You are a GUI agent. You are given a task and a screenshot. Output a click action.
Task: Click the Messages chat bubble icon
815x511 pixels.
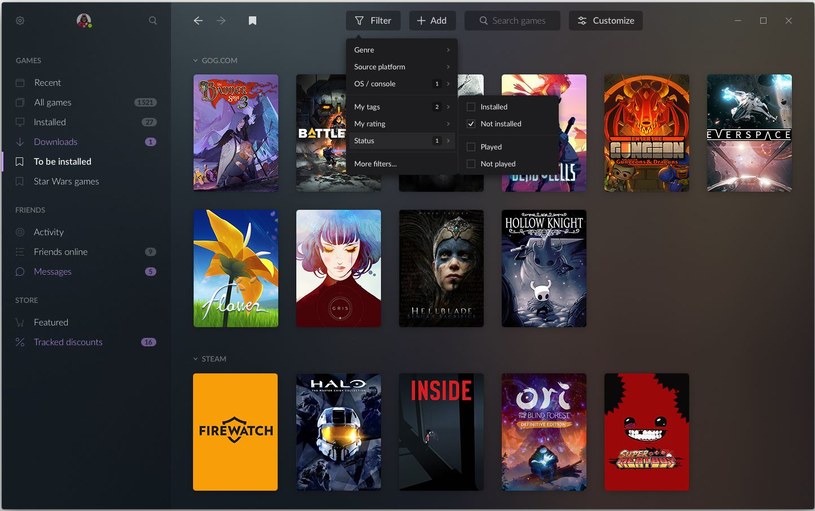pyautogui.click(x=20, y=272)
